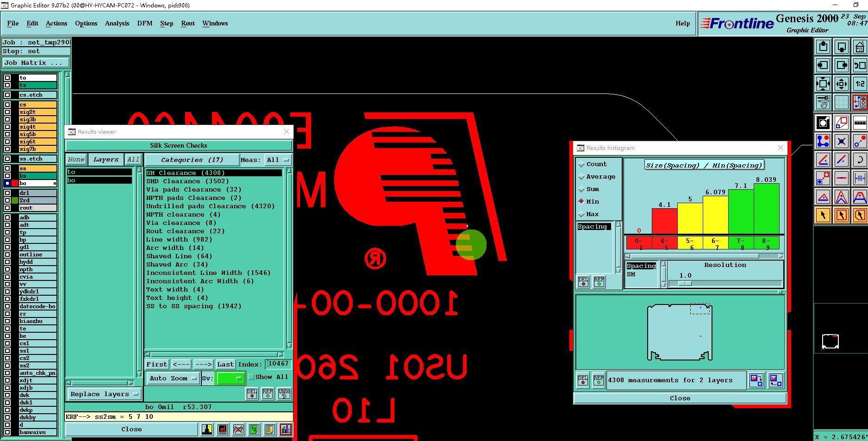Image resolution: width=868 pixels, height=441 pixels.
Task: Toggle visibility box for layer sig2t
Action: click(x=7, y=112)
